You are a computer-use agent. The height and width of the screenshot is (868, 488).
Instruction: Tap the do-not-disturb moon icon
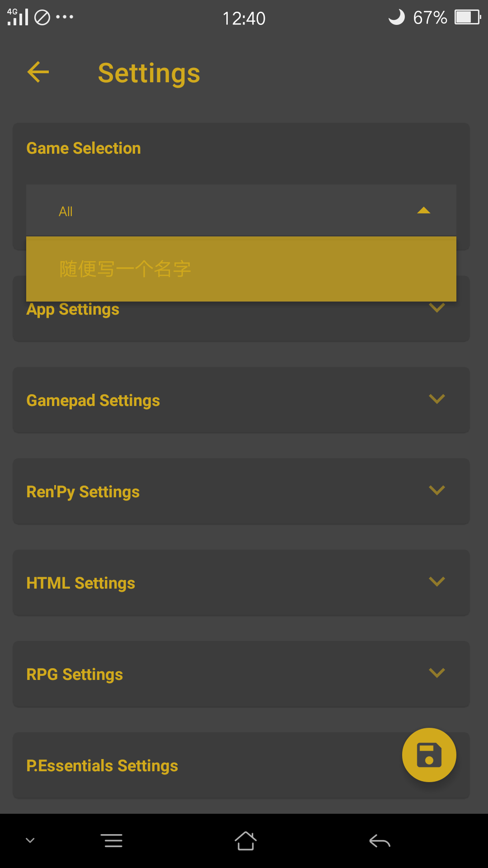[x=396, y=17]
